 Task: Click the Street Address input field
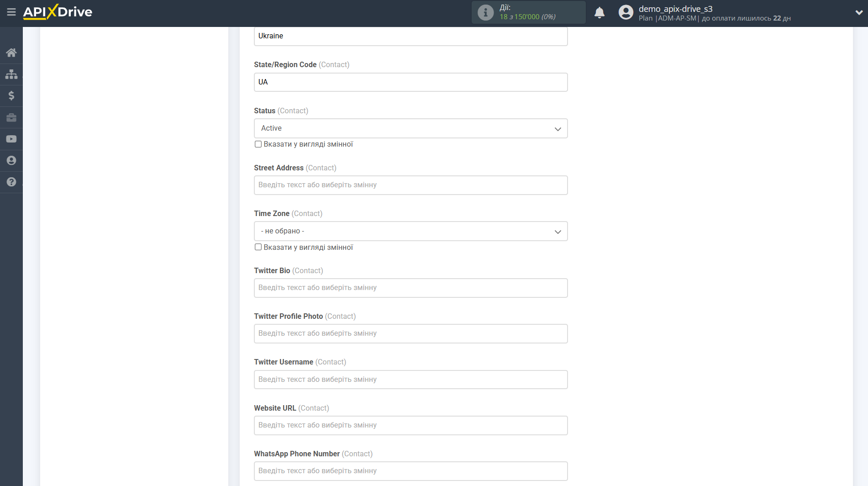point(410,185)
